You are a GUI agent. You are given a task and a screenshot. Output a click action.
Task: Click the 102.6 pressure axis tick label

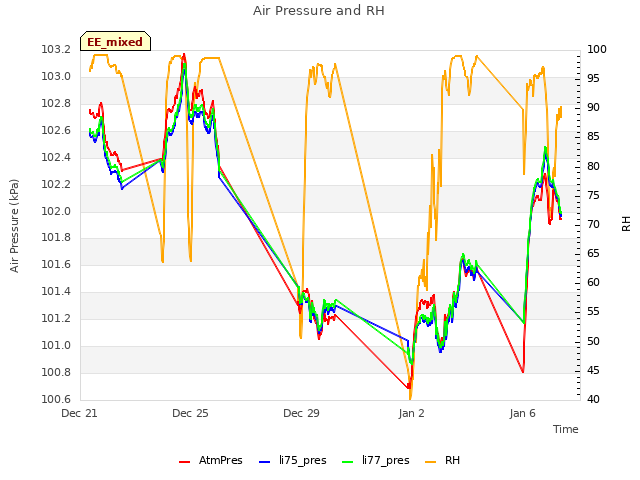(56, 131)
